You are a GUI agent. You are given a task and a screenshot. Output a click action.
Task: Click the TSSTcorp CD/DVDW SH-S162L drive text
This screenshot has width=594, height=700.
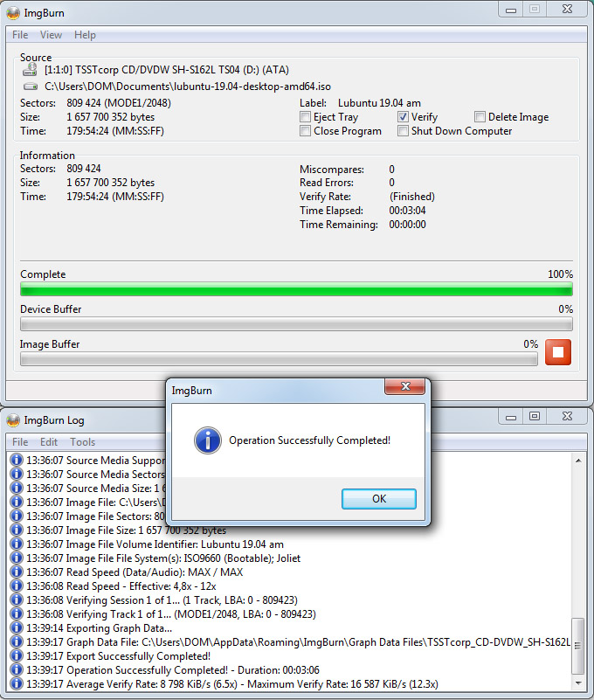(x=167, y=70)
